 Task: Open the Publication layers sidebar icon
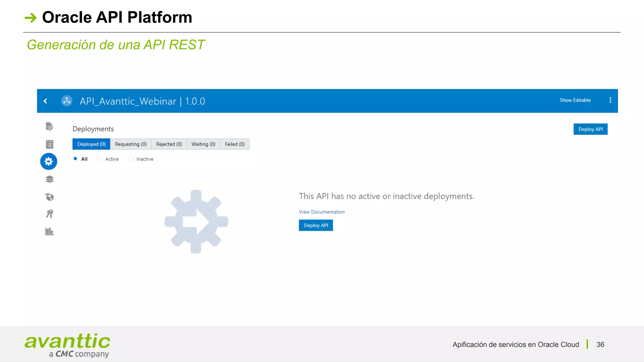tap(49, 179)
